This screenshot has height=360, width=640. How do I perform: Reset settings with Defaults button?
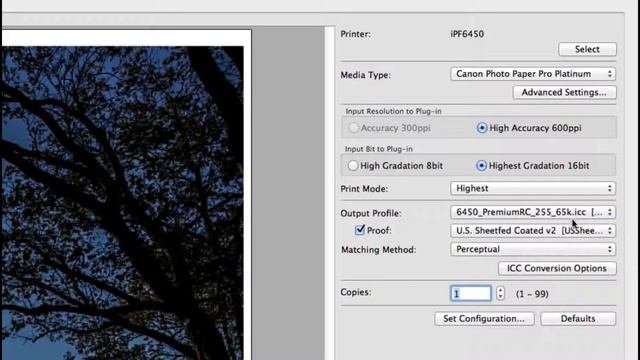pos(578,319)
